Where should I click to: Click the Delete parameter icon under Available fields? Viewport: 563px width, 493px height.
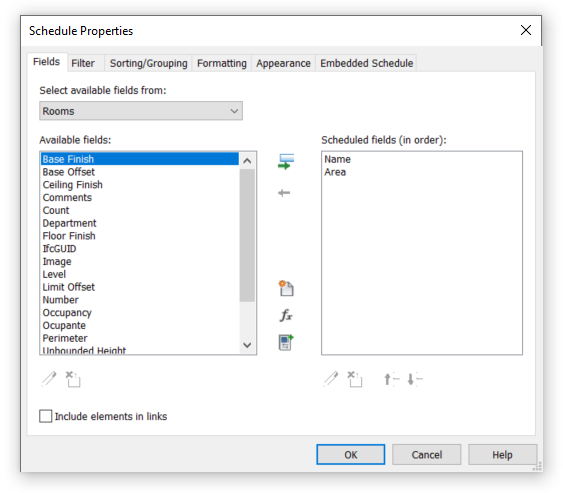tap(73, 379)
